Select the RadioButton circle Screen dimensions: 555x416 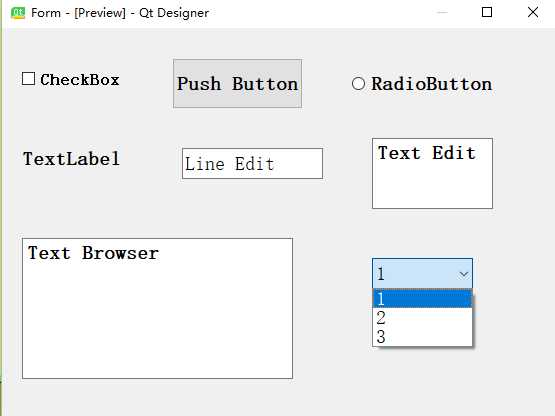(358, 84)
